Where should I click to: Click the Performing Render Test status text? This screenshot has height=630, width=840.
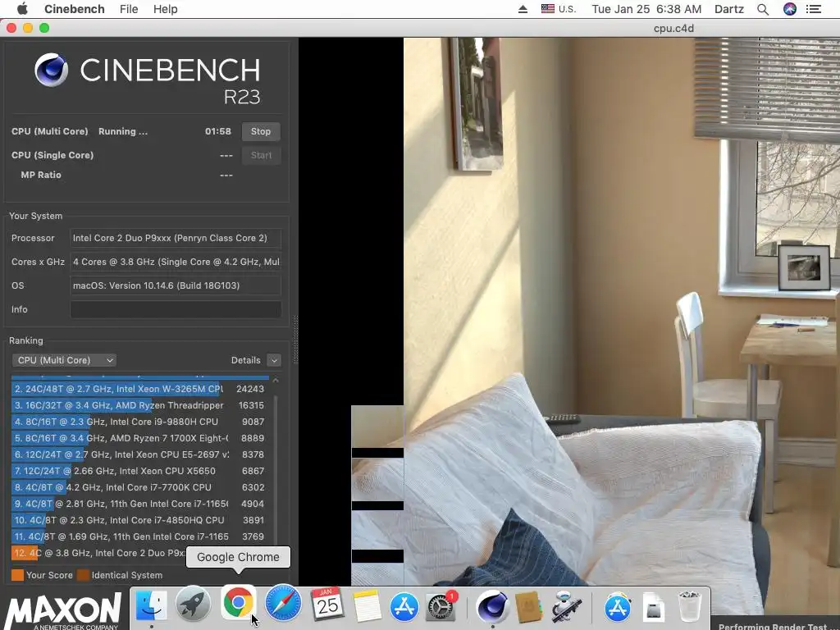click(773, 626)
